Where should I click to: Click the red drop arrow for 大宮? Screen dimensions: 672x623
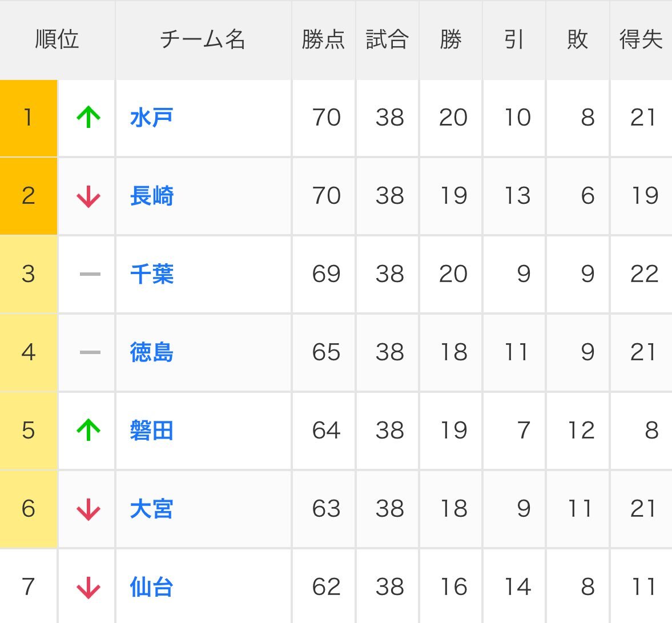click(87, 509)
